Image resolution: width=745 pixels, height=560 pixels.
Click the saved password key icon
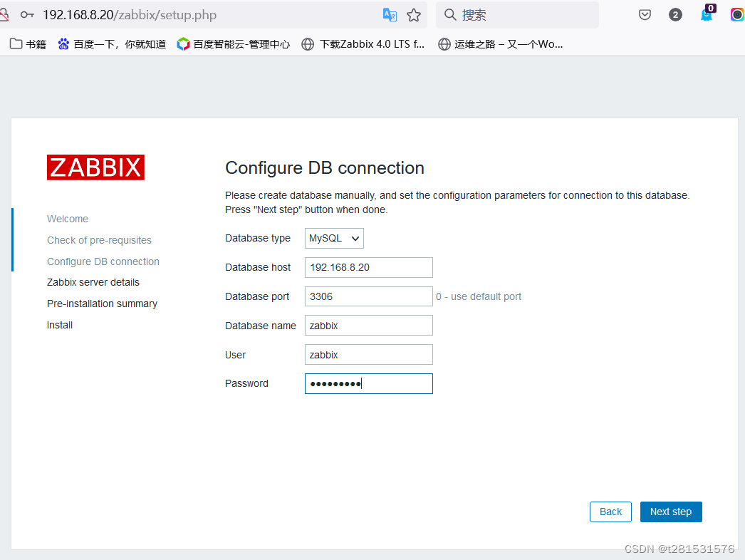click(x=27, y=15)
